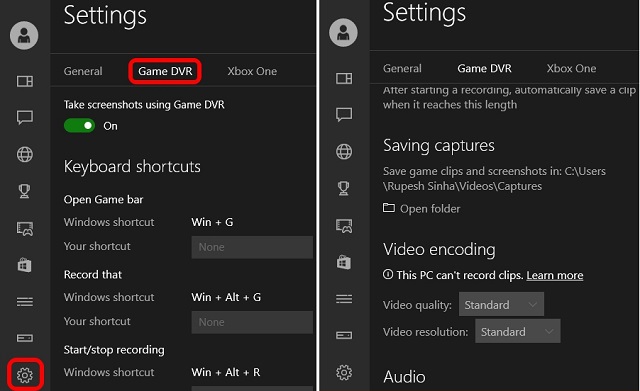640x391 pixels.
Task: Open Settings gear icon in left sidebar
Action: click(x=25, y=375)
